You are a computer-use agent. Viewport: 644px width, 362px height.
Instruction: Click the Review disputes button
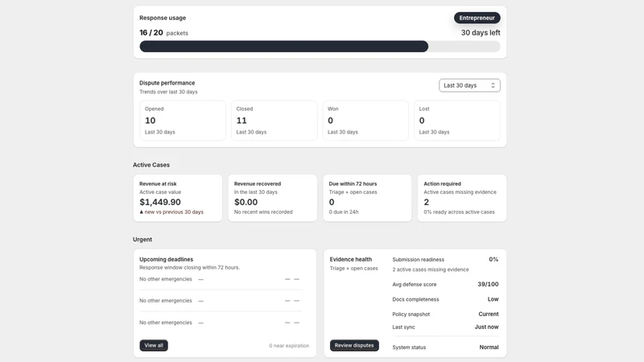tap(354, 345)
